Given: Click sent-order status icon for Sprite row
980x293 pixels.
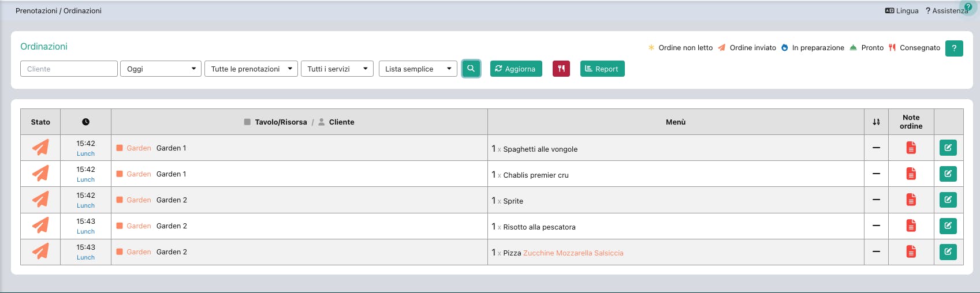Looking at the screenshot, I should tap(40, 200).
